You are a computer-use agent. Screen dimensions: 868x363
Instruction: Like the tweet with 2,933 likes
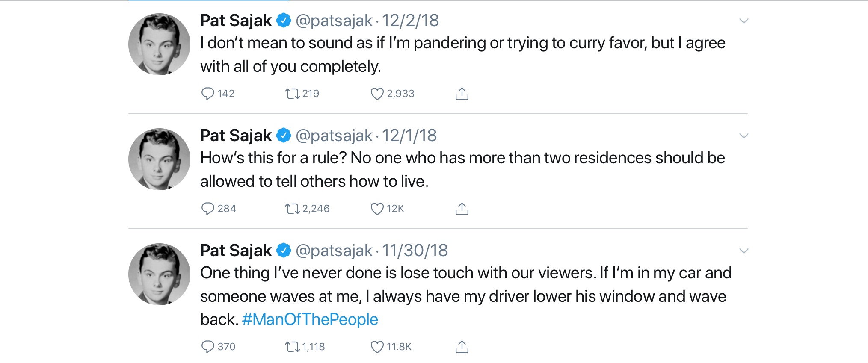point(377,94)
